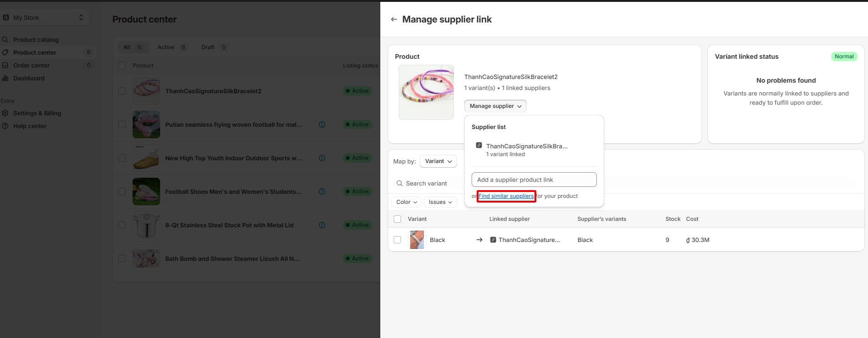
Task: Click the Product catalog search icon
Action: [x=6, y=39]
